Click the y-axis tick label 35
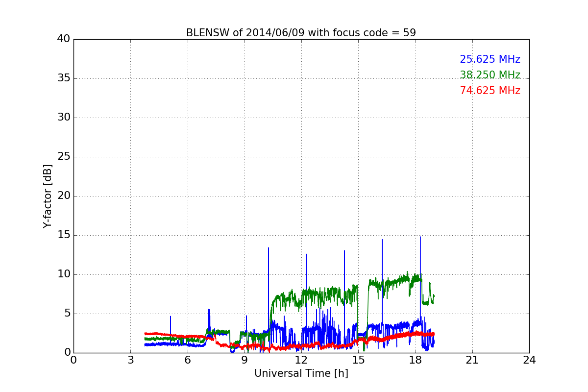This screenshot has width=588, height=392. [64, 78]
